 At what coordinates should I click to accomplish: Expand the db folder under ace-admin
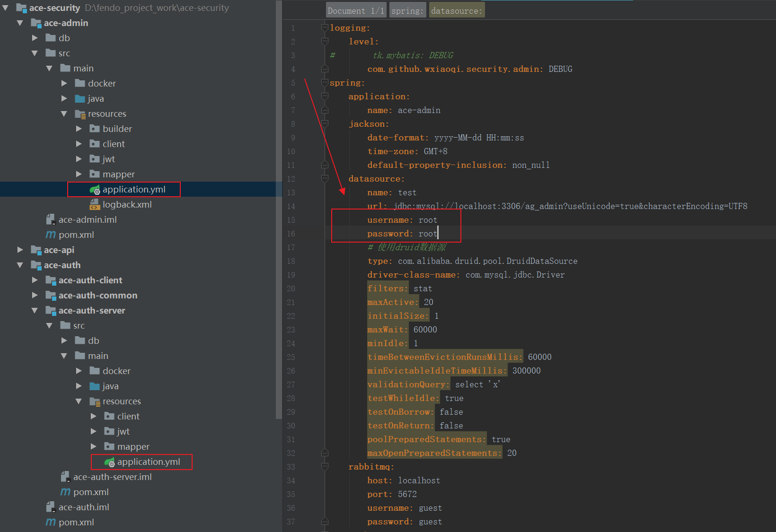pos(35,38)
